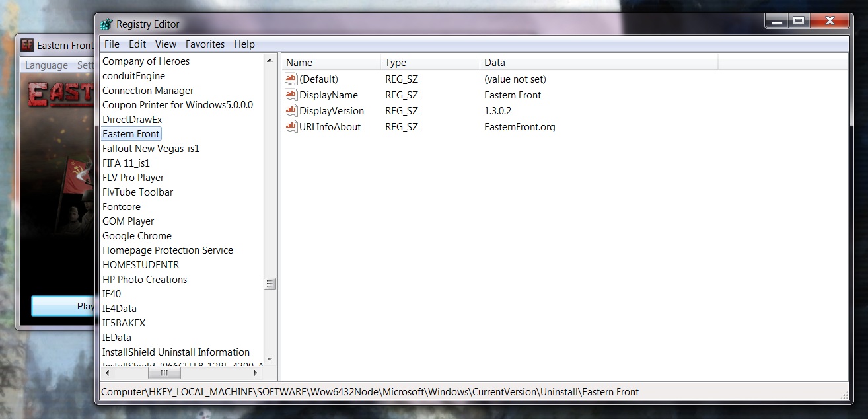Viewport: 868px width, 419px height.
Task: Sort values by the Data column header
Action: click(598, 63)
